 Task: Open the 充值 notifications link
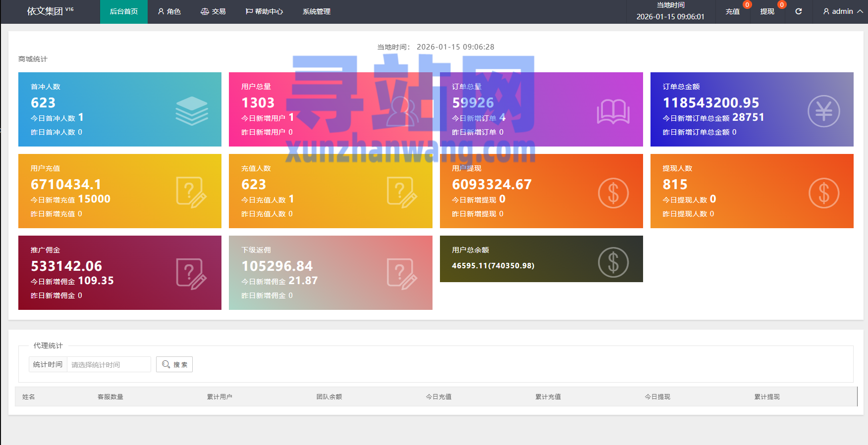click(x=732, y=11)
